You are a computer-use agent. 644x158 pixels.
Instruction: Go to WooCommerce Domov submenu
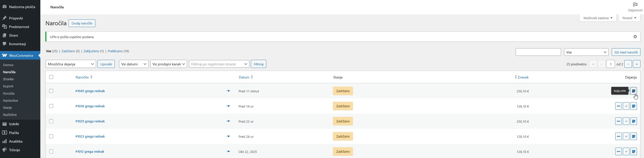tap(8, 65)
